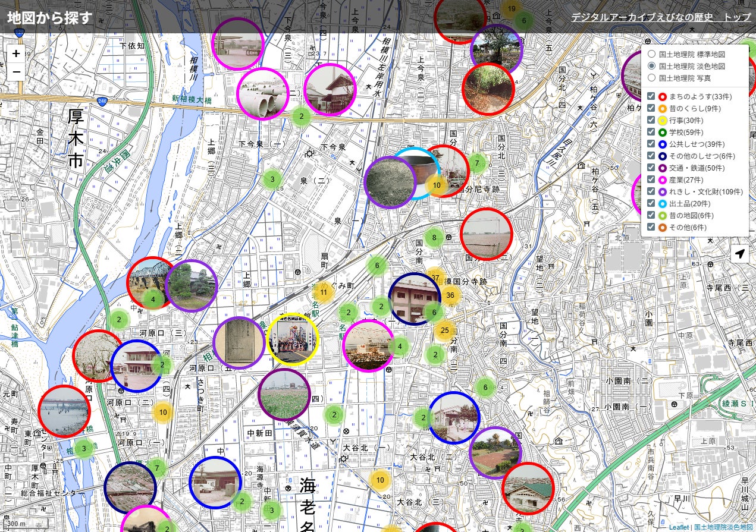Screen dimensions: 756x532
Task: Open purple-bordered green crop field photo
Action: pyautogui.click(x=284, y=394)
